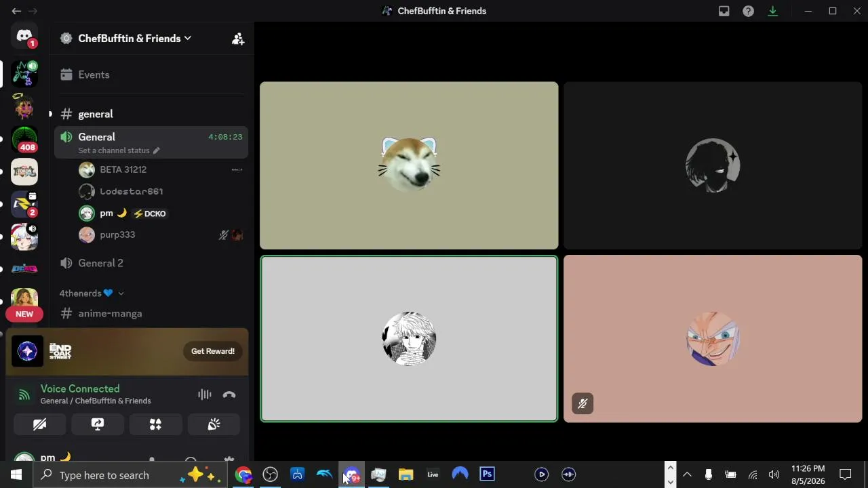The image size is (868, 488).
Task: Focus the dark silhouette avatar video tile
Action: pos(713,165)
